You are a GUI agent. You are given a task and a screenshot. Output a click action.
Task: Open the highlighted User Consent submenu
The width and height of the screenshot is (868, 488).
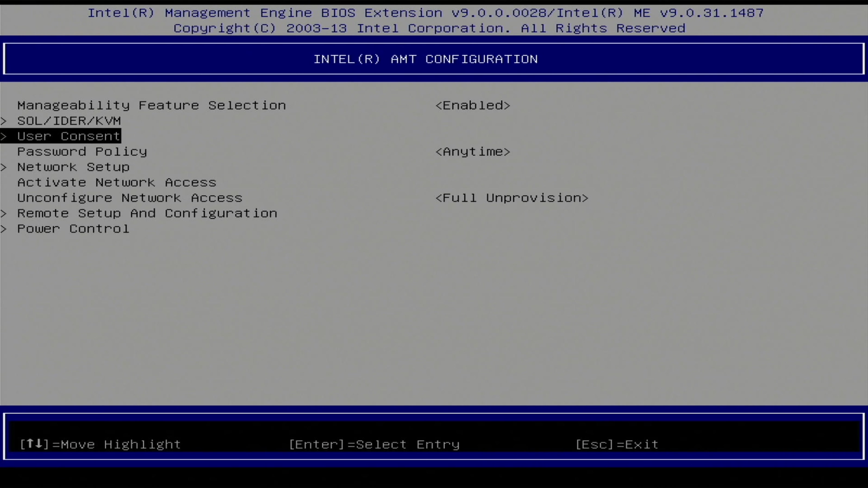pyautogui.click(x=69, y=136)
